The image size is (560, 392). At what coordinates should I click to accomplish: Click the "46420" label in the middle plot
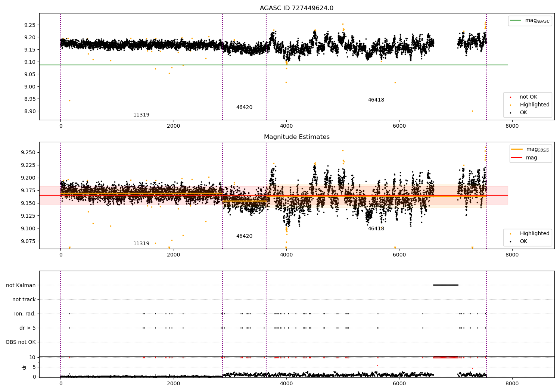[244, 236]
